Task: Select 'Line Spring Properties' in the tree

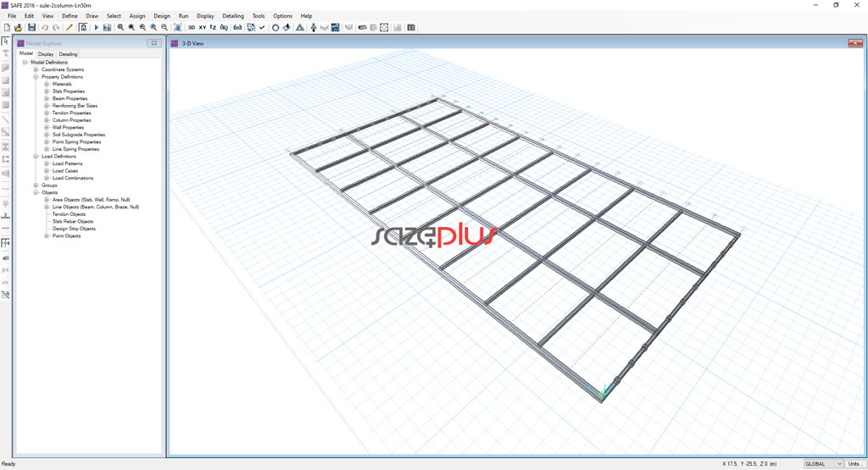Action: pos(75,149)
